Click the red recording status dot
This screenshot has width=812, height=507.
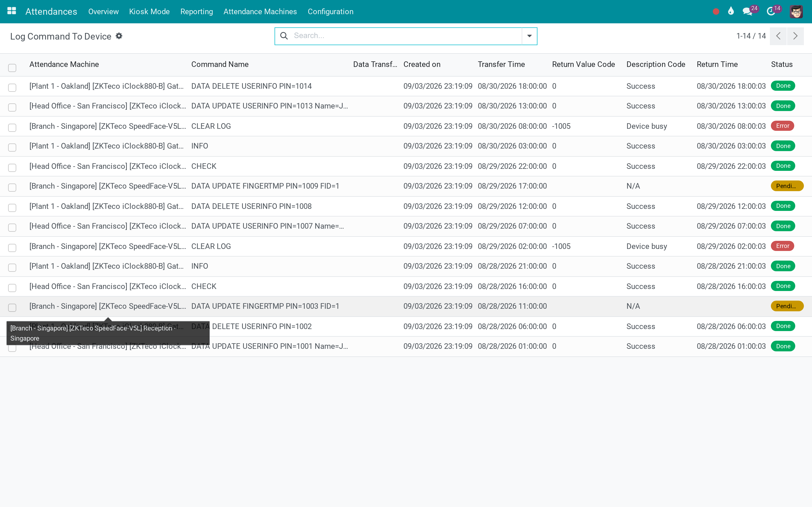tap(716, 12)
